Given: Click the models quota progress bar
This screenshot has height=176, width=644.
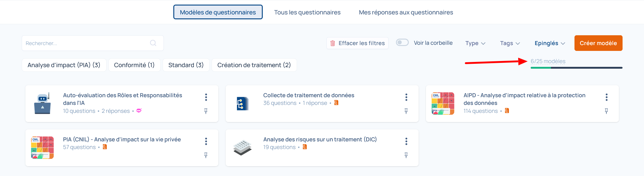Looking at the screenshot, I should coord(576,68).
